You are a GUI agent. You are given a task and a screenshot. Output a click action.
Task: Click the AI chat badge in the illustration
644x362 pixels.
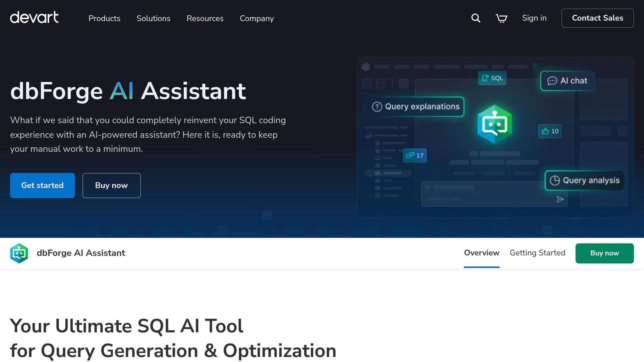pos(567,81)
